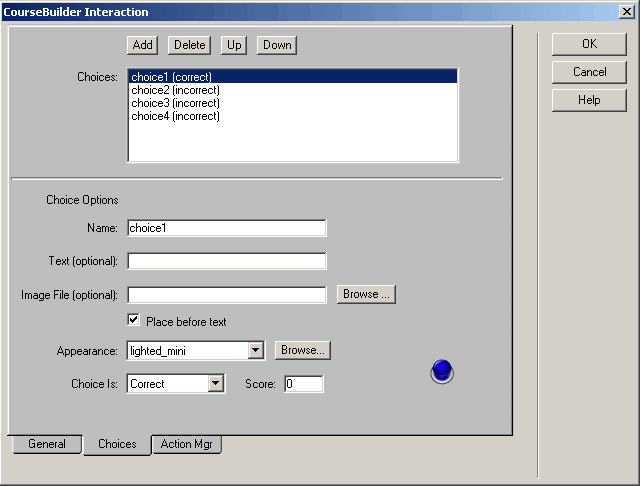Focus the Image File (optional) field

tap(227, 295)
